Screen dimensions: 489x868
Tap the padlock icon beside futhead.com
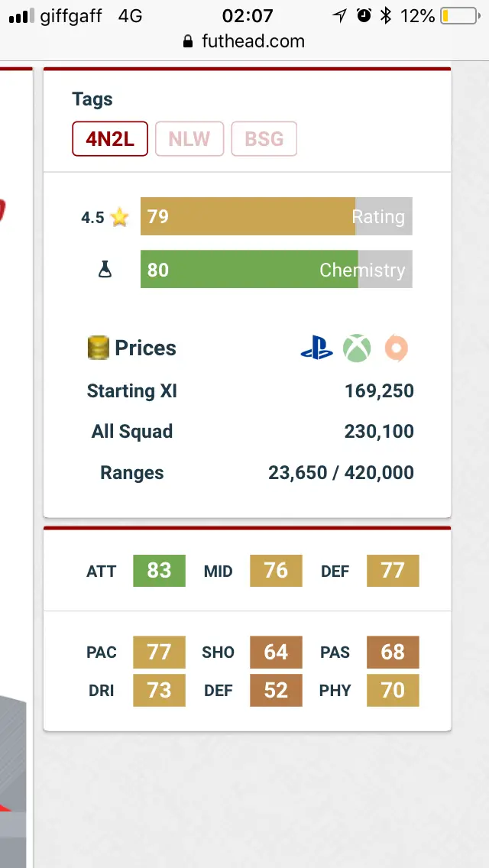coord(188,41)
